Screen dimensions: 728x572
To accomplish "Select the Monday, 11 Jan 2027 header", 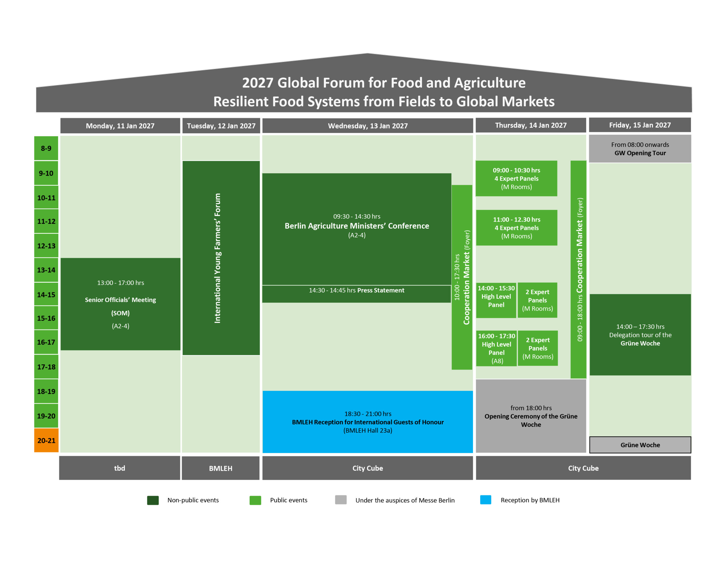I will pyautogui.click(x=120, y=126).
